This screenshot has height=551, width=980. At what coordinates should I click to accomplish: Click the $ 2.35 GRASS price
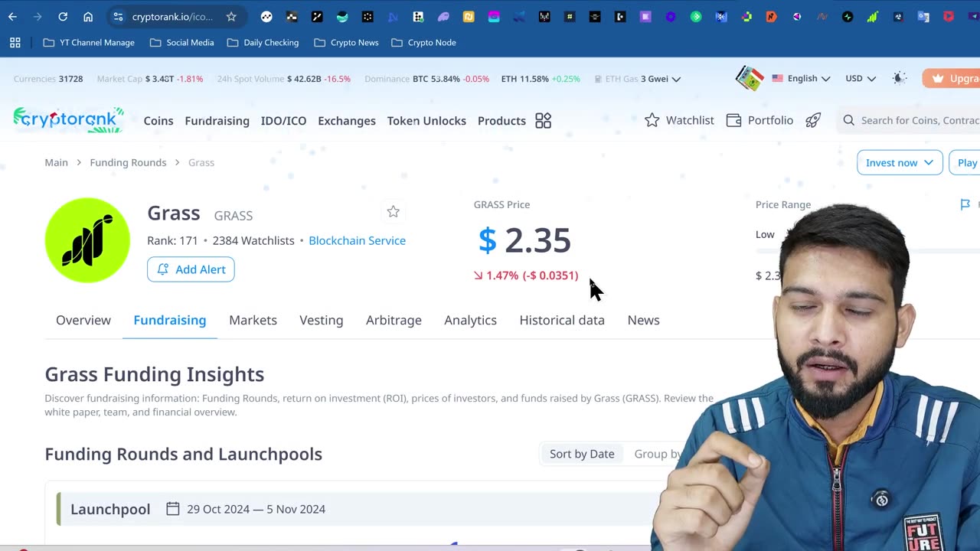(524, 240)
